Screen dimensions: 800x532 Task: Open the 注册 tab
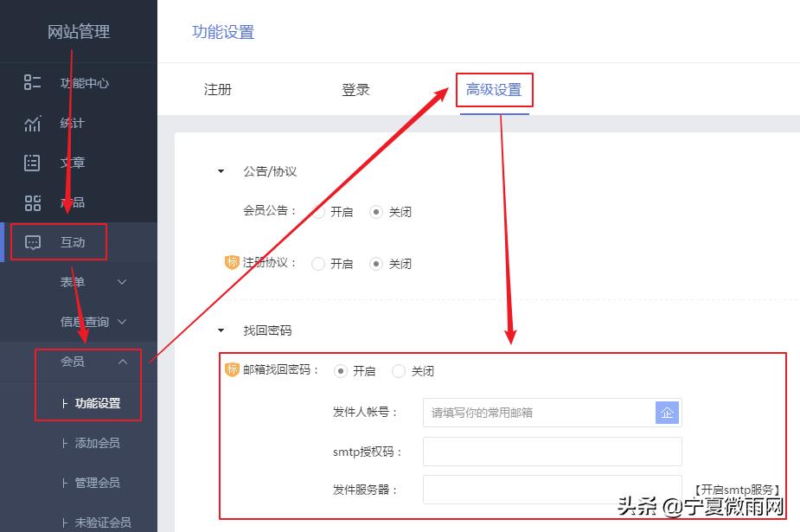218,89
